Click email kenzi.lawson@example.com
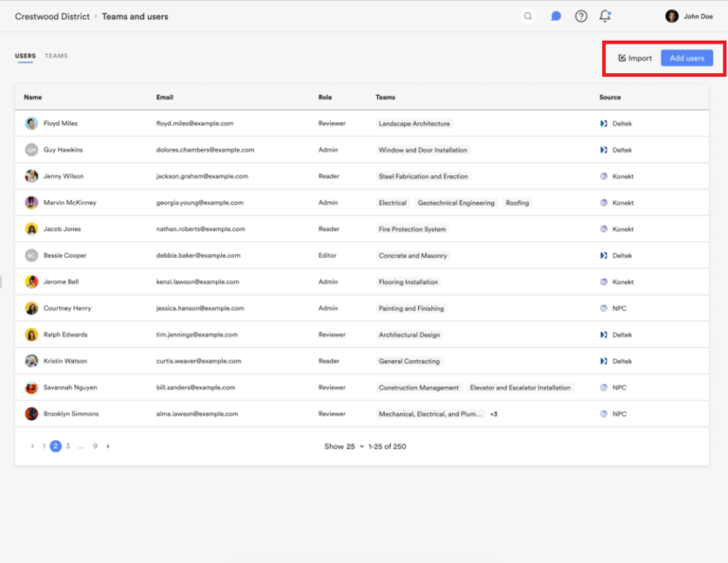728x563 pixels. 198,281
